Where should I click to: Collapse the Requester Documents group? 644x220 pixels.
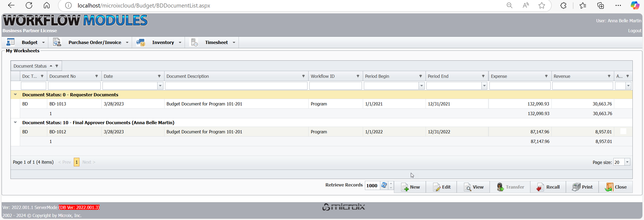(x=15, y=95)
